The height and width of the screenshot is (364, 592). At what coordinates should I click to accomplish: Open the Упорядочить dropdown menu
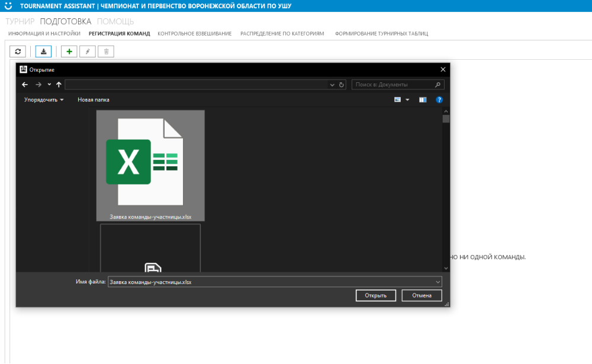[x=44, y=99]
